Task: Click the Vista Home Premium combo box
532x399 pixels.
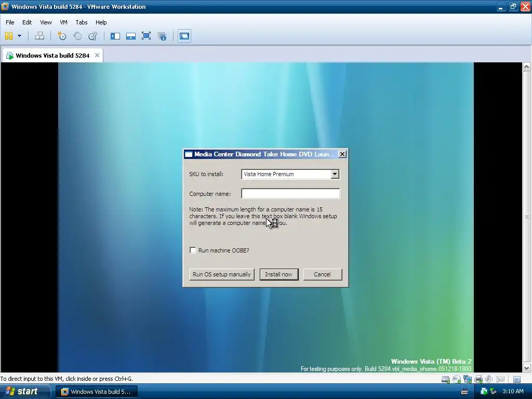Action: (x=290, y=174)
